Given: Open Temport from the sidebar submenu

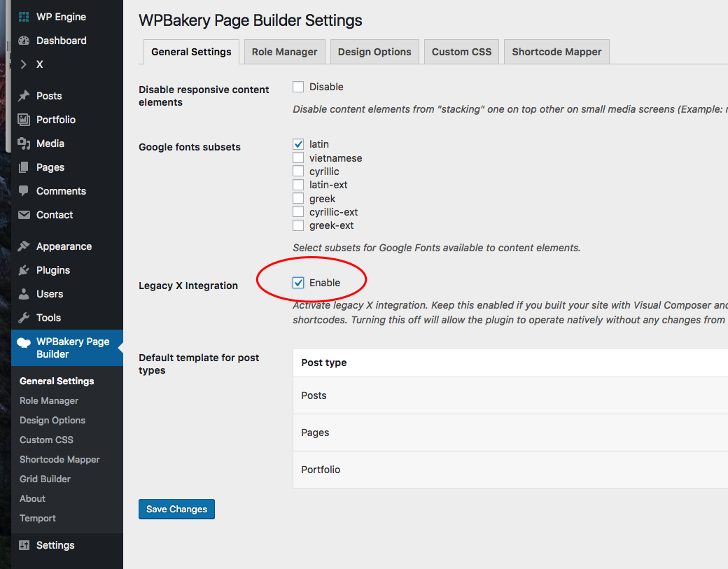Looking at the screenshot, I should pyautogui.click(x=37, y=518).
